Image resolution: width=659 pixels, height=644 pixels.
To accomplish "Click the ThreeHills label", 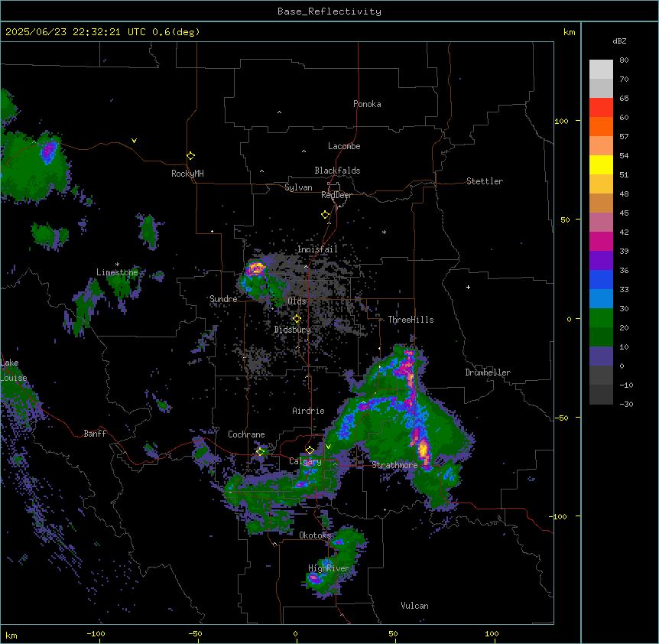I will pyautogui.click(x=411, y=320).
